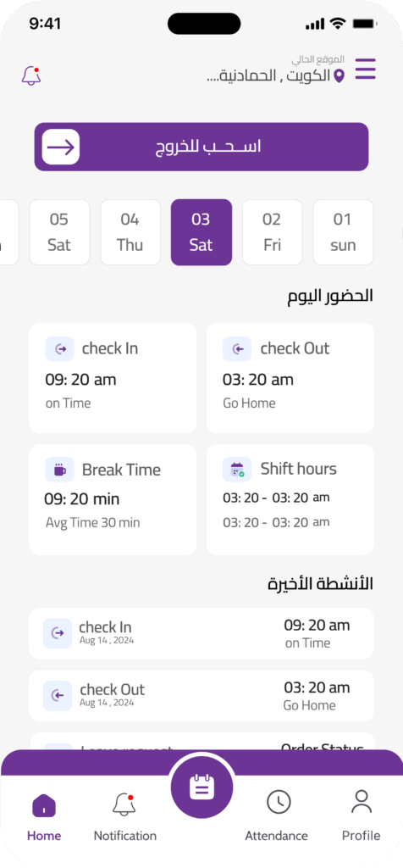Select the 02 Fri date tile

point(272,232)
